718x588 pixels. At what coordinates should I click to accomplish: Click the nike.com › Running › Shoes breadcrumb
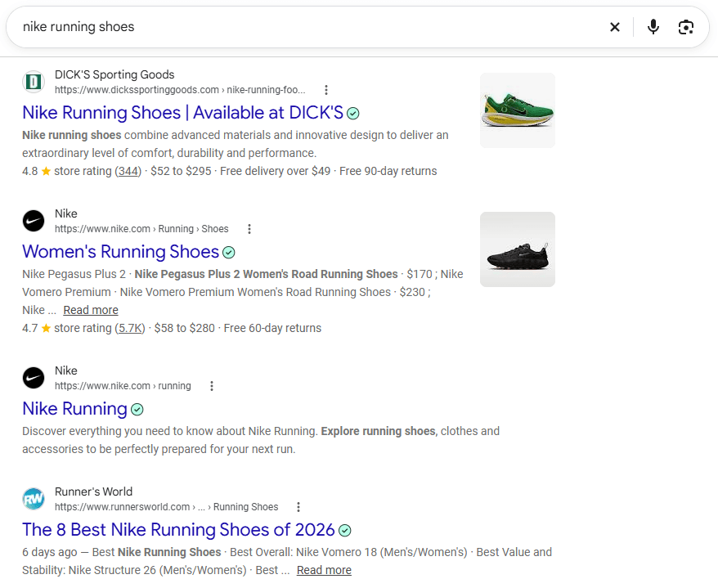click(141, 229)
